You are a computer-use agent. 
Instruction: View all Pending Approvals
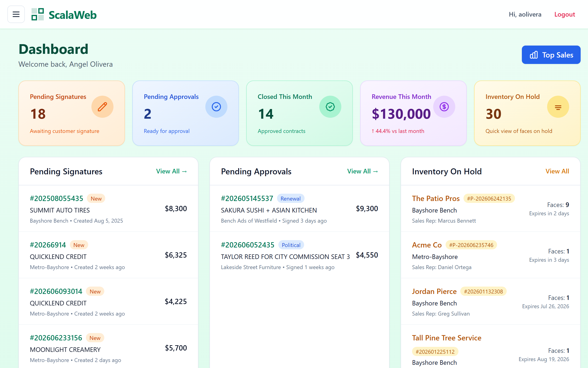point(362,171)
